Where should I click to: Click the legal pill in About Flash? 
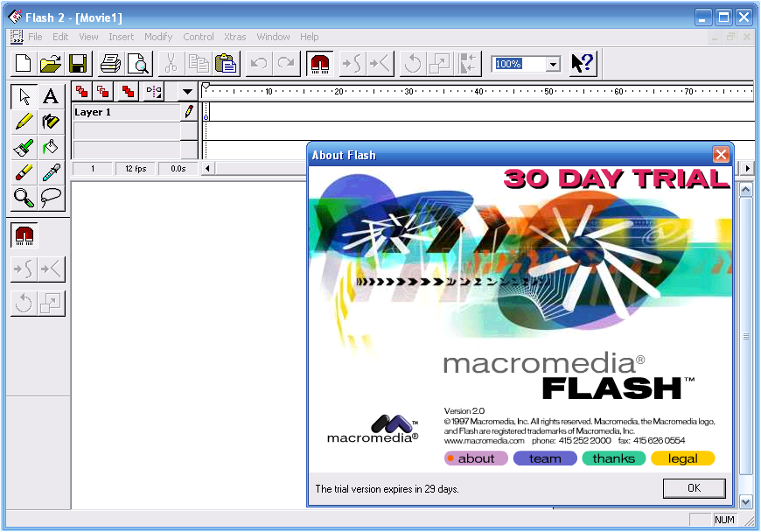(x=683, y=458)
